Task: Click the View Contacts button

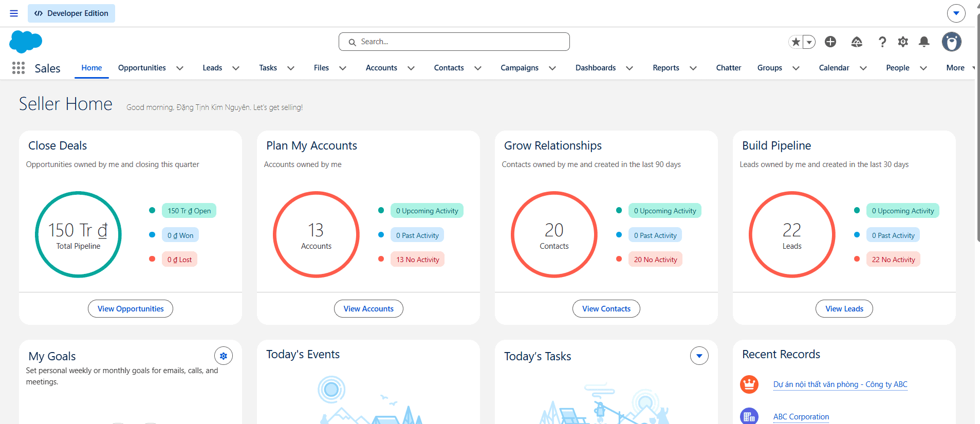Action: point(606,308)
